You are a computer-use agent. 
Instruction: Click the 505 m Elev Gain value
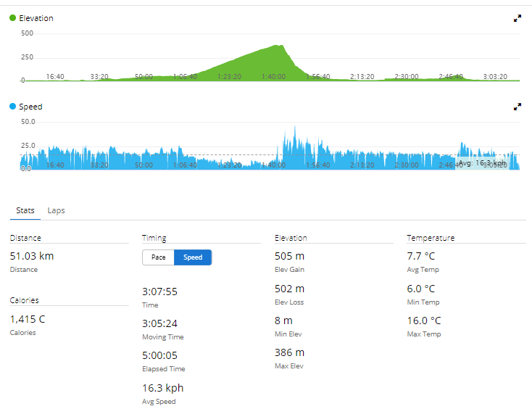click(x=289, y=256)
